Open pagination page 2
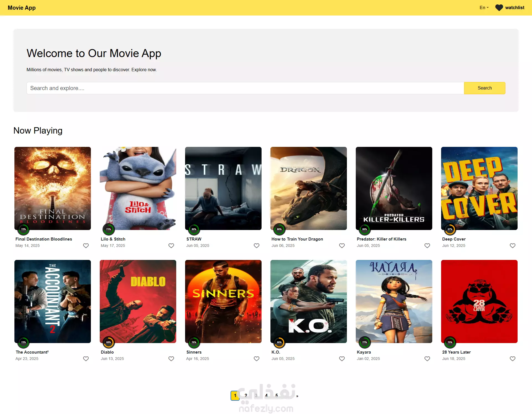Screen dimensions: 532x414 (246, 396)
